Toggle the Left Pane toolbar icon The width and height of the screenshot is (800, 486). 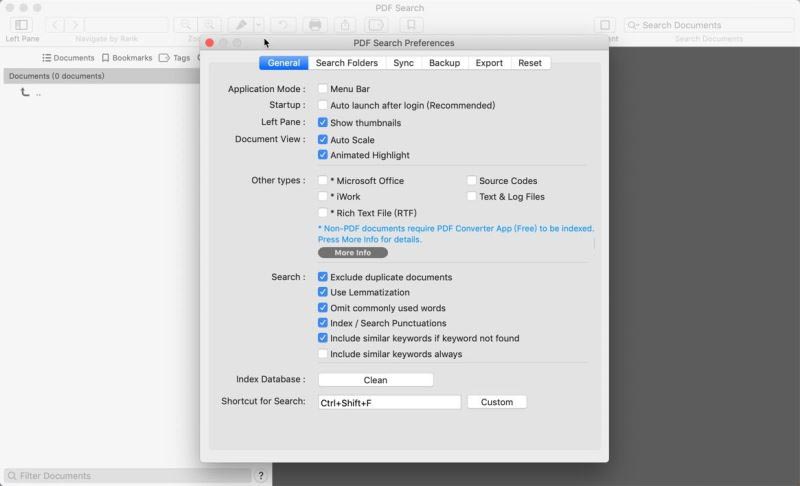coord(21,25)
